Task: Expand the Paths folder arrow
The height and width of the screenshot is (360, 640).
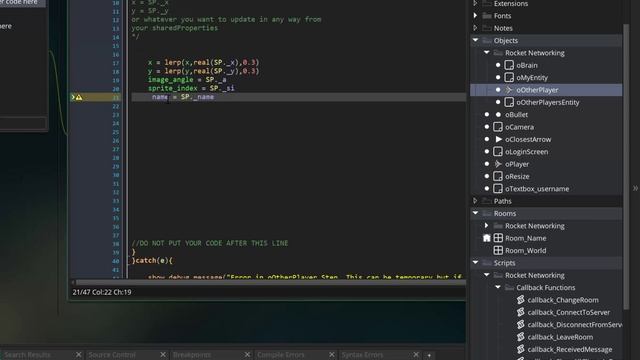Action: tap(476, 201)
